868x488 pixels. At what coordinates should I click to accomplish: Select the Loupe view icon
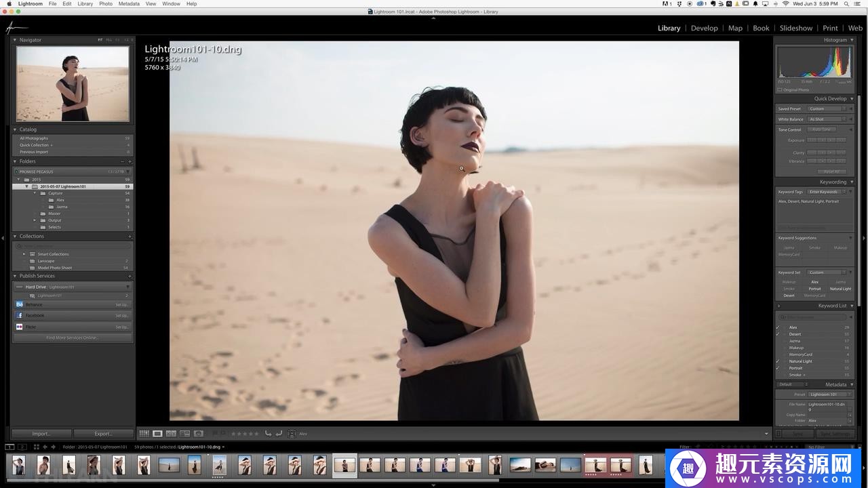point(157,434)
